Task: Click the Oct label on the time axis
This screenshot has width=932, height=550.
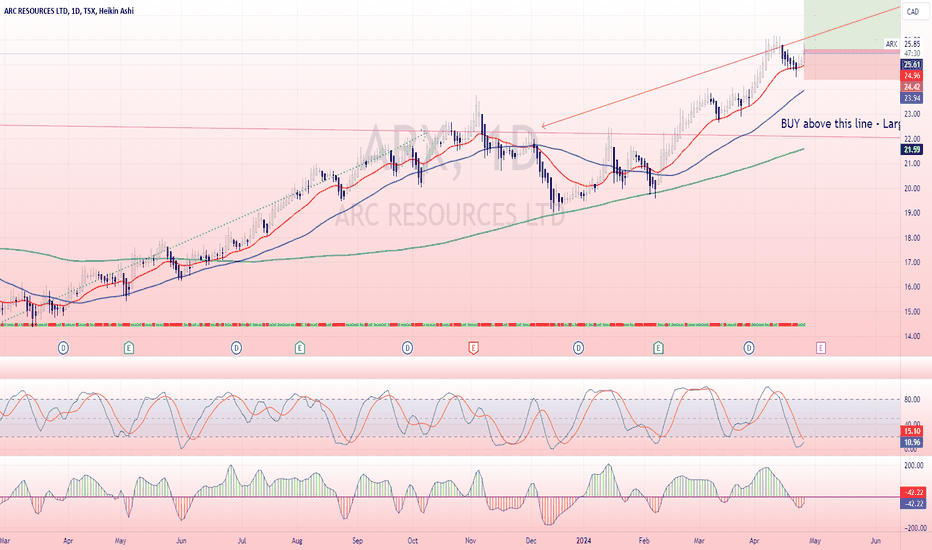Action: tap(413, 541)
